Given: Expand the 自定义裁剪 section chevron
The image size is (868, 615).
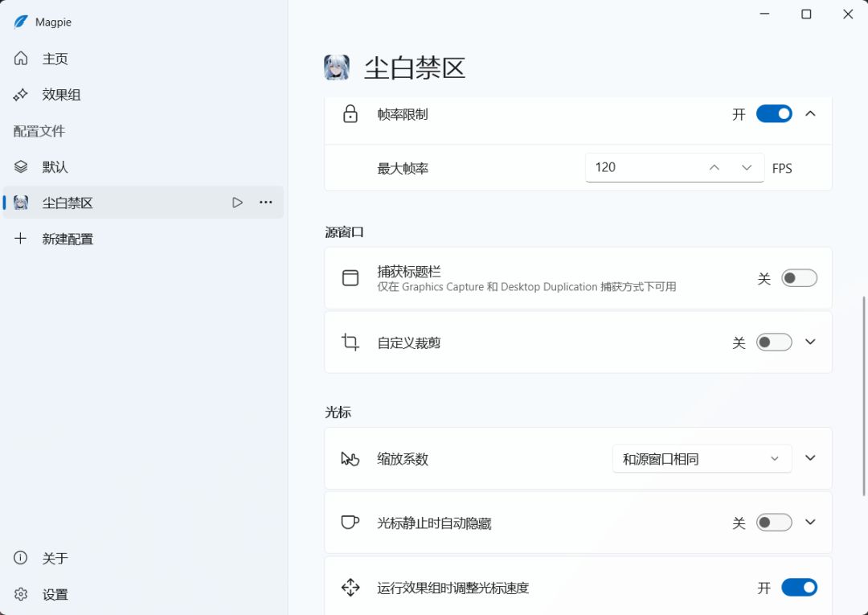Looking at the screenshot, I should tap(810, 342).
